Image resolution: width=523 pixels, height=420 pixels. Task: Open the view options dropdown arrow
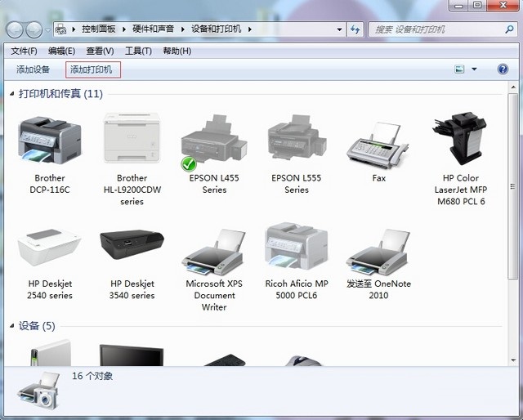474,69
